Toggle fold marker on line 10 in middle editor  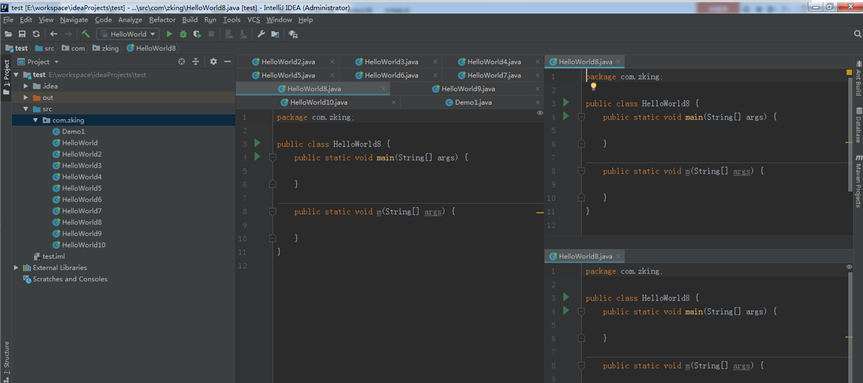click(272, 238)
